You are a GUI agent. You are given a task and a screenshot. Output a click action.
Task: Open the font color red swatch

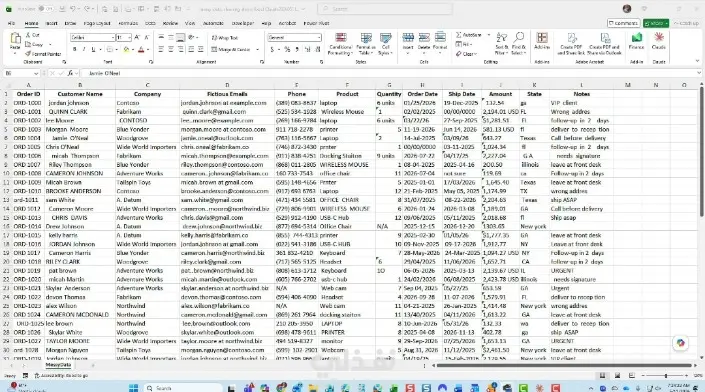click(x=141, y=49)
